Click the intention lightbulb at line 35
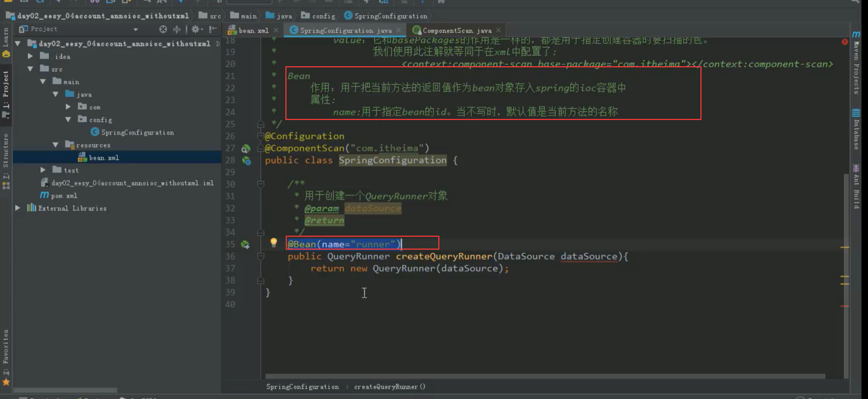 point(274,242)
